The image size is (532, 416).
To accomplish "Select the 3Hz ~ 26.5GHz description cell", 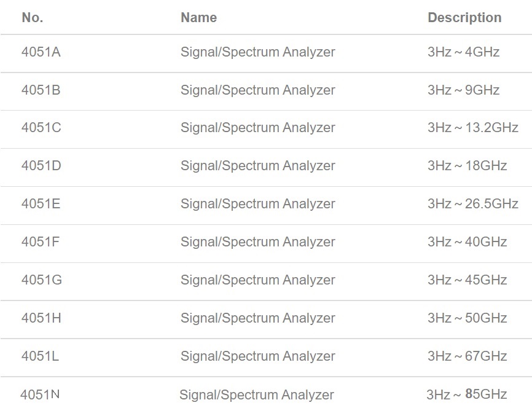I will (x=473, y=203).
